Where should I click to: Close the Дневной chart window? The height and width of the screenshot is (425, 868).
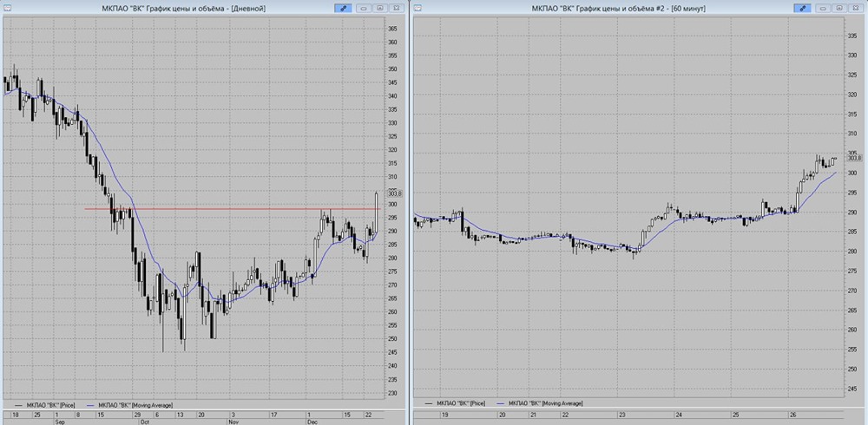tap(397, 8)
